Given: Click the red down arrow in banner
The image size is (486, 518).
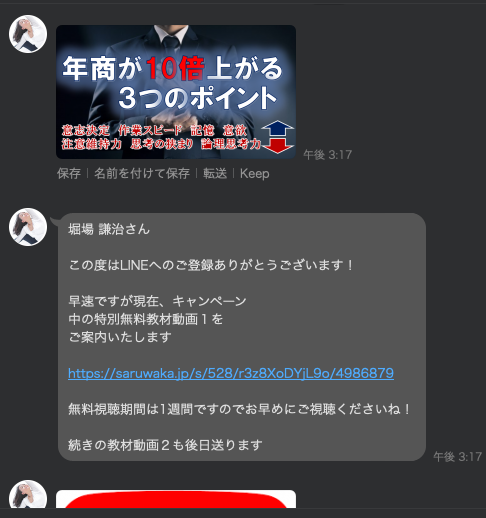Looking at the screenshot, I should click(x=278, y=145).
